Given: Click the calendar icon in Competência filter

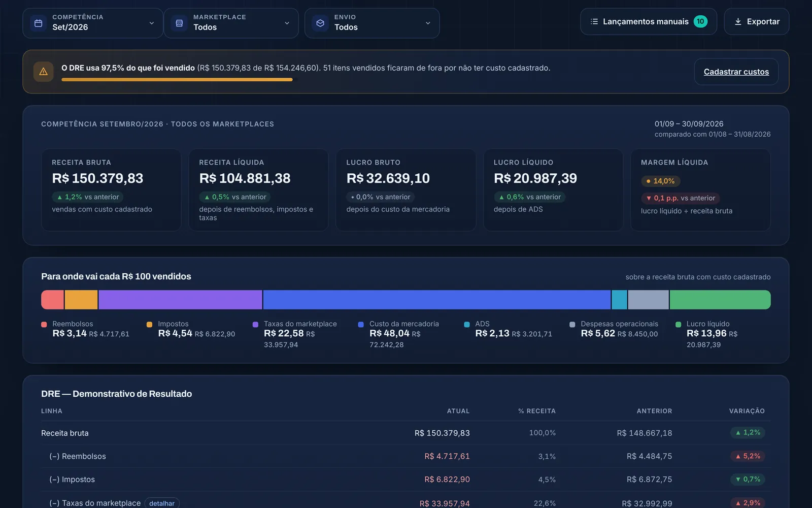Looking at the screenshot, I should tap(38, 23).
